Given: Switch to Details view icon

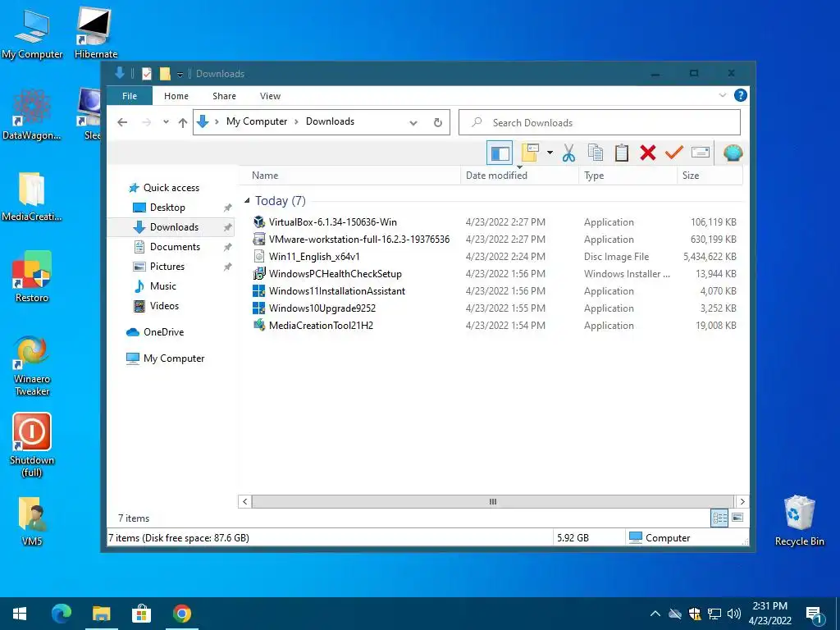Looking at the screenshot, I should [719, 518].
